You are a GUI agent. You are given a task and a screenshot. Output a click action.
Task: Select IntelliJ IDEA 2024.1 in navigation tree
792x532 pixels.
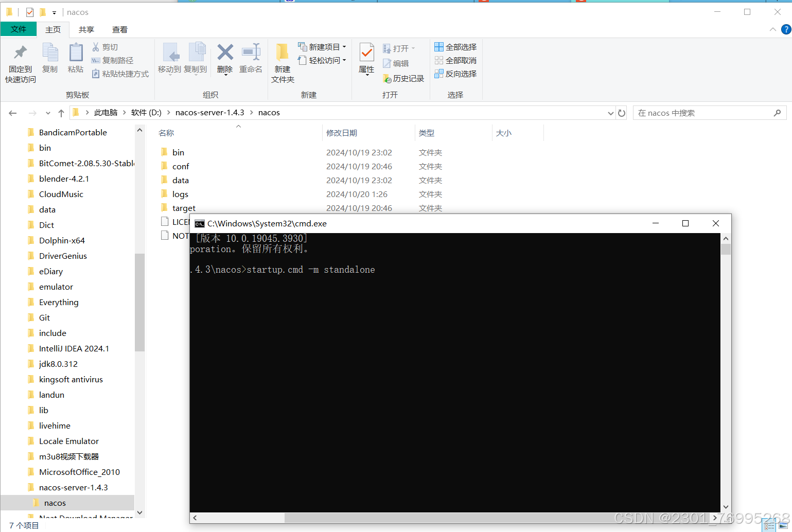coord(74,348)
